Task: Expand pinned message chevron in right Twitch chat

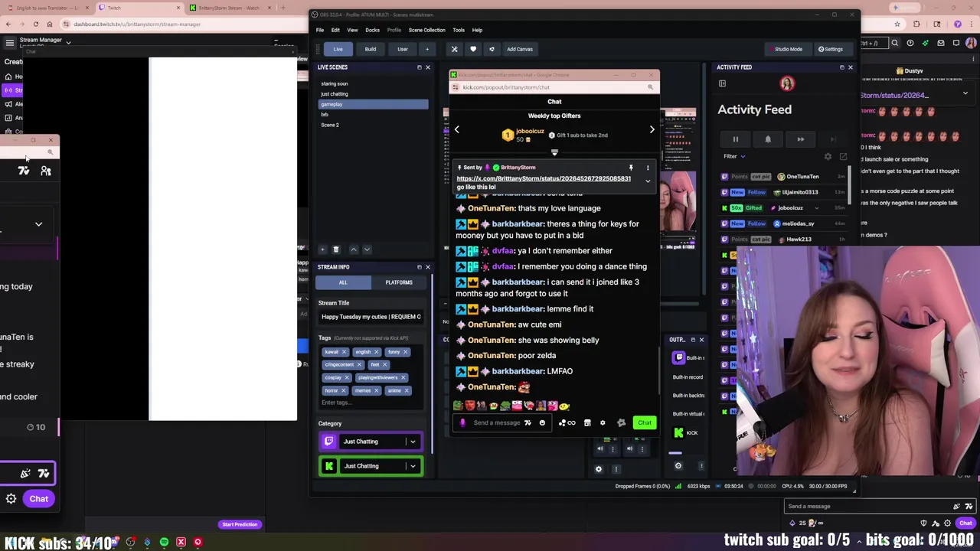Action: (965, 93)
